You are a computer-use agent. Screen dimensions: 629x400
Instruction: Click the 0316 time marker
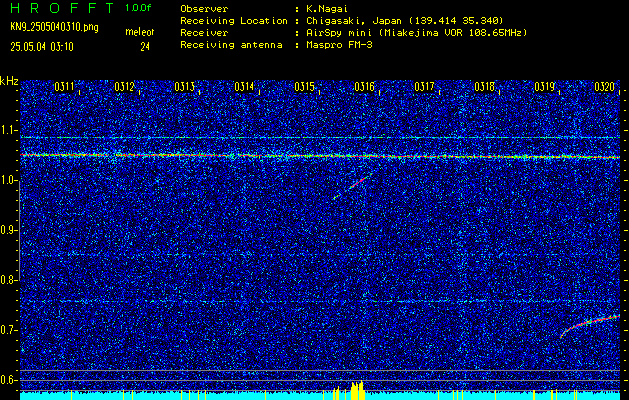click(x=365, y=87)
